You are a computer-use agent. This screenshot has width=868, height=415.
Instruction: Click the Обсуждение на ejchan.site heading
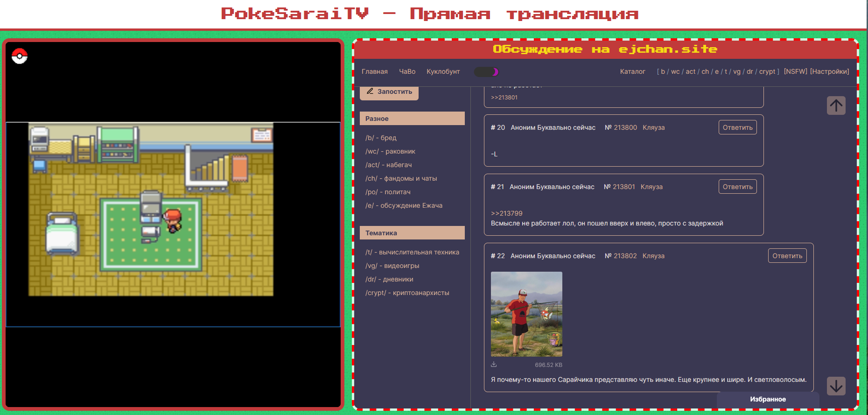(x=605, y=49)
